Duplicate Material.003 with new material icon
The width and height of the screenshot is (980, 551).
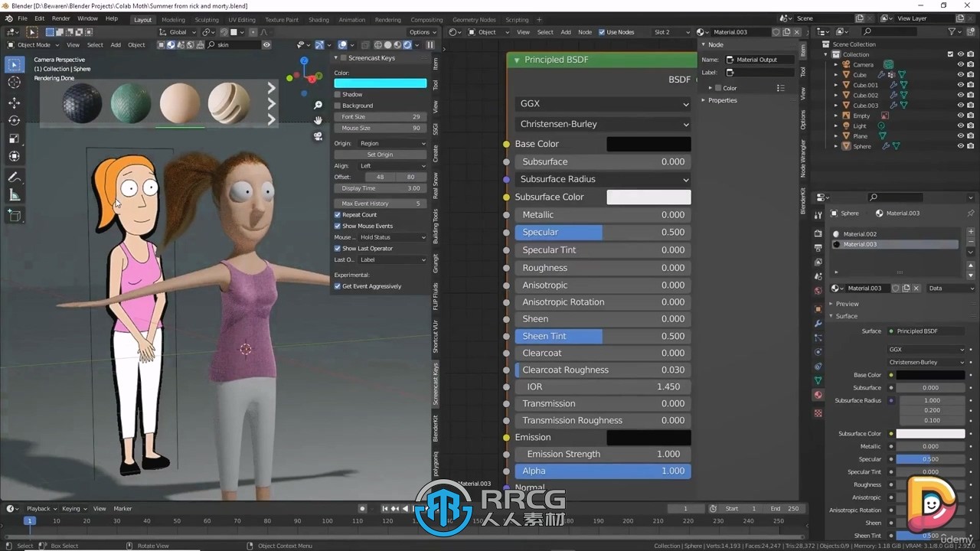[x=906, y=289]
